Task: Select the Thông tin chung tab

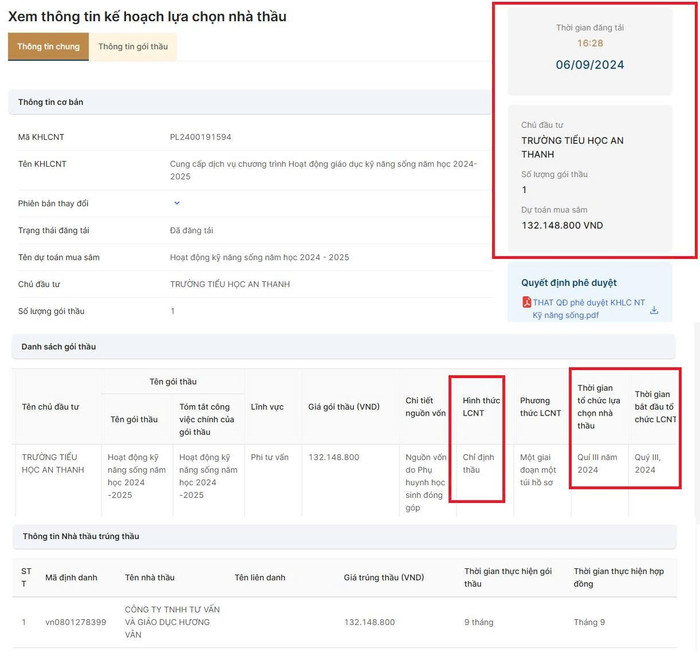Action: 48,46
